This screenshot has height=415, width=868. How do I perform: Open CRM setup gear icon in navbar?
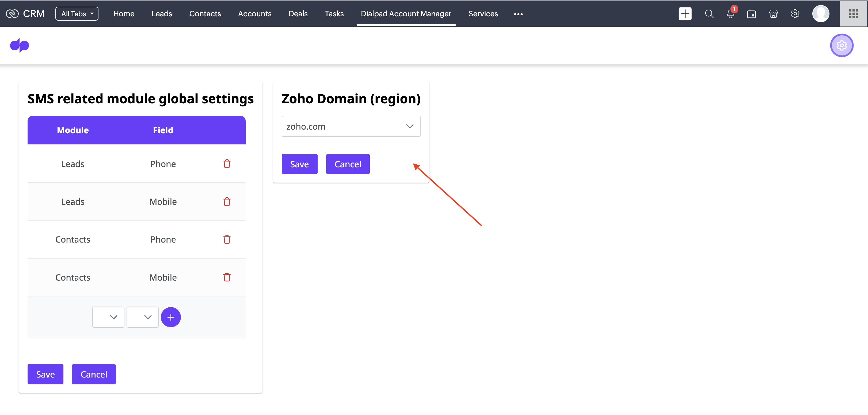point(795,14)
